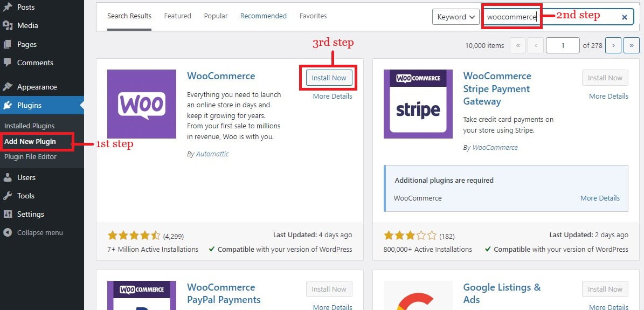Click the search plugins input field
This screenshot has height=310, width=644.
pos(558,17)
